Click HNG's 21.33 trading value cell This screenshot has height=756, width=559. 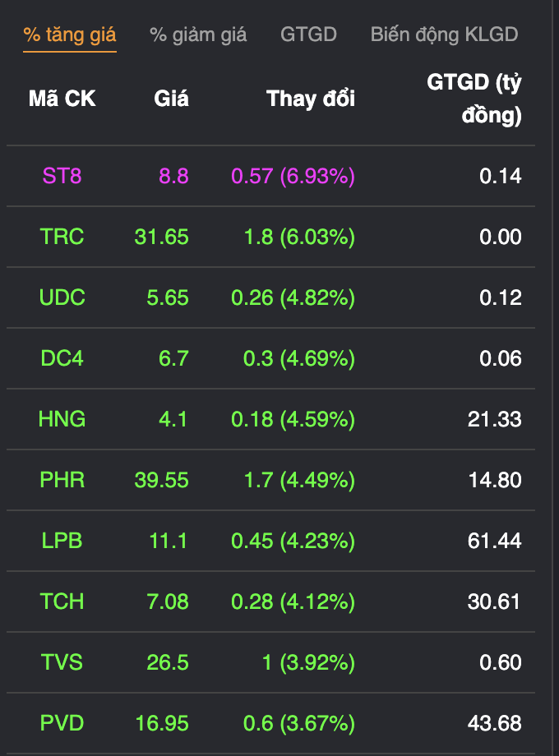pyautogui.click(x=494, y=419)
